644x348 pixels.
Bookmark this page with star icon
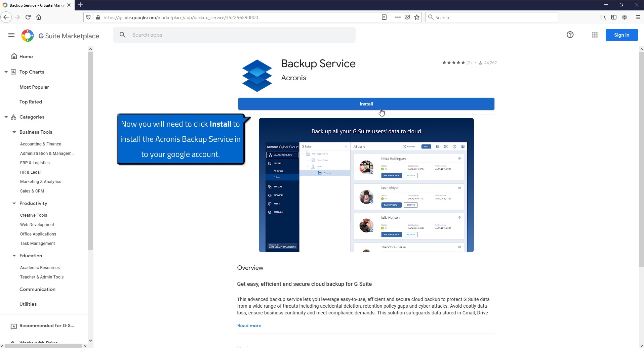tap(417, 17)
